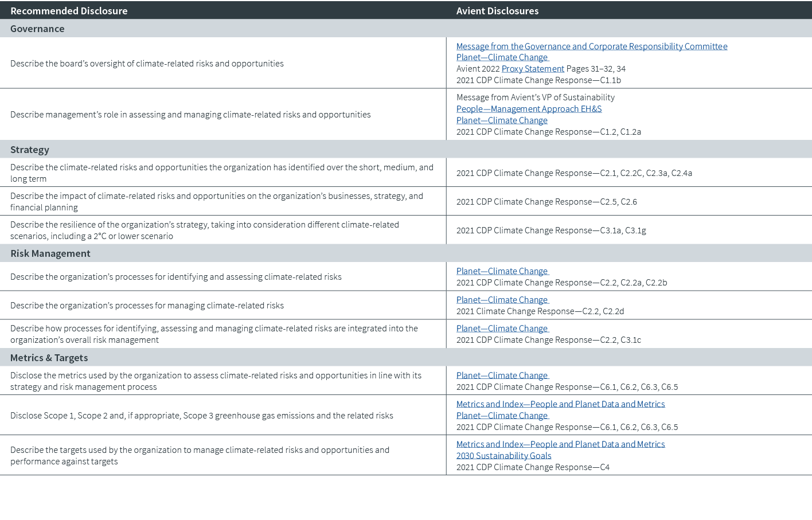The width and height of the screenshot is (812, 520).
Task: Click Planet—Climate Change link in metrics used row
Action: 502,376
